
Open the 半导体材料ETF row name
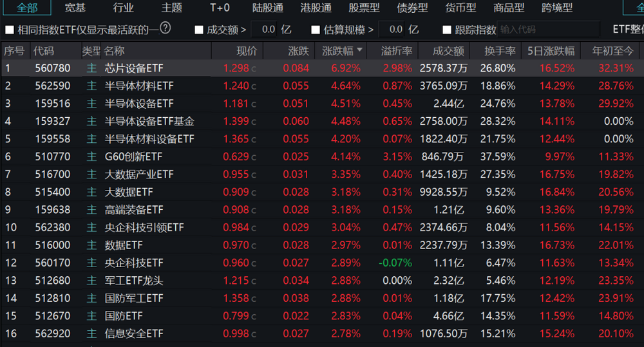coord(139,86)
